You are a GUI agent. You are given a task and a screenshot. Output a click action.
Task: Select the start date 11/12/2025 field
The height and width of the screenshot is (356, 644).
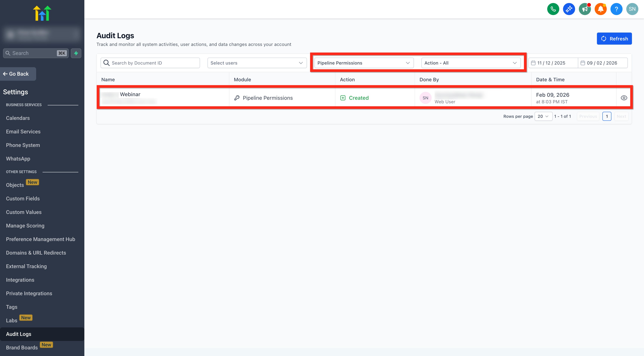pos(553,63)
